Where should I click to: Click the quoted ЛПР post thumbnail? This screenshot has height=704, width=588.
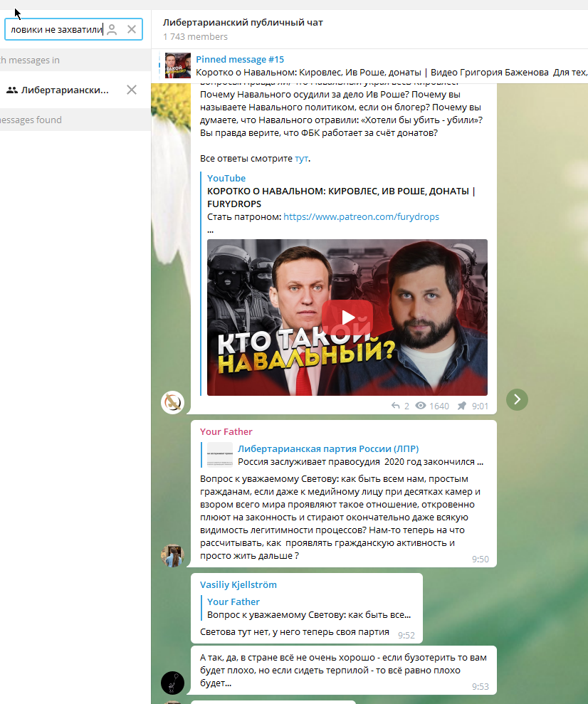(220, 455)
